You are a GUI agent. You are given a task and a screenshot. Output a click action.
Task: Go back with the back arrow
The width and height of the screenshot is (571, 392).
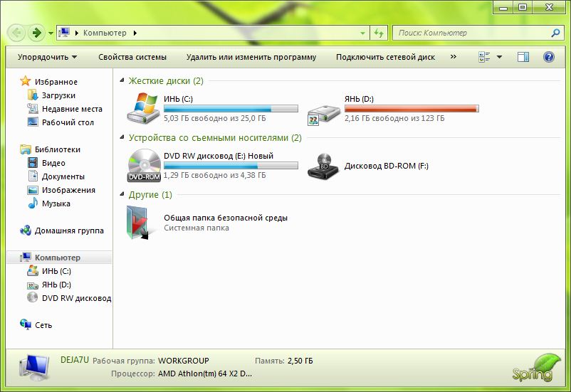coord(17,33)
